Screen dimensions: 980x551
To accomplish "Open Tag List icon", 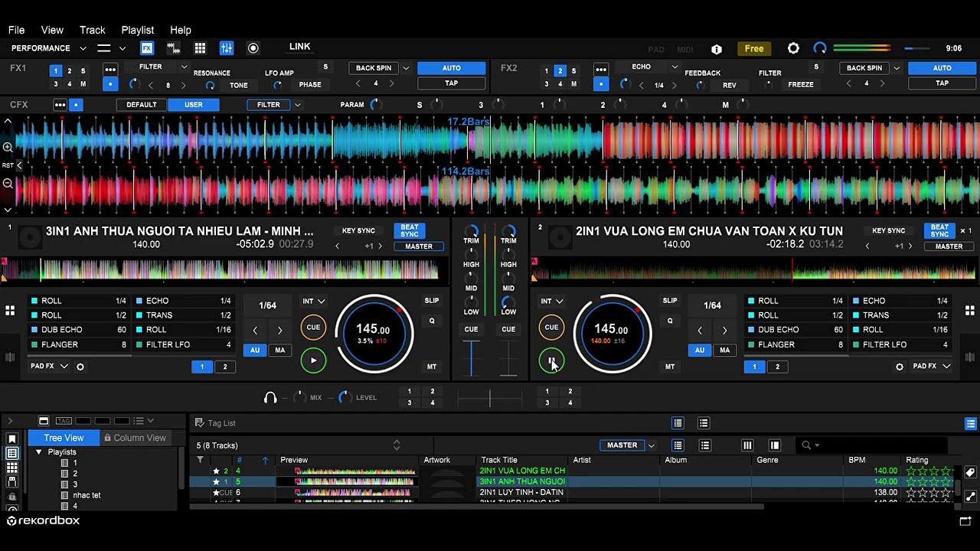I will point(199,422).
